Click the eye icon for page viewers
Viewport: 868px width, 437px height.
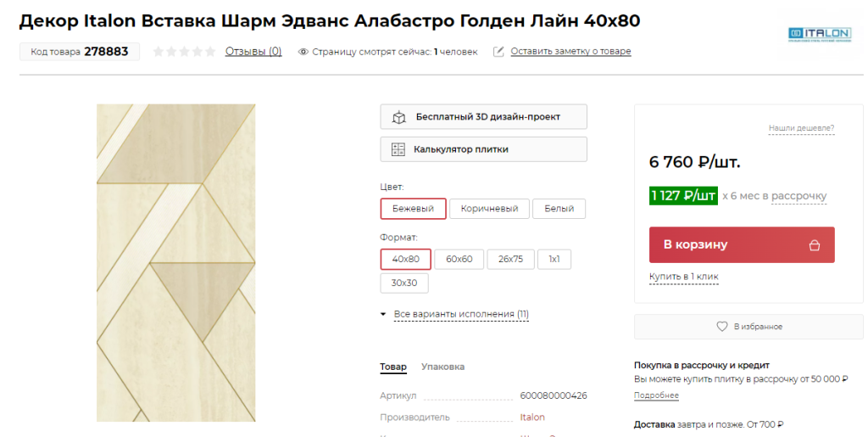[x=303, y=52]
